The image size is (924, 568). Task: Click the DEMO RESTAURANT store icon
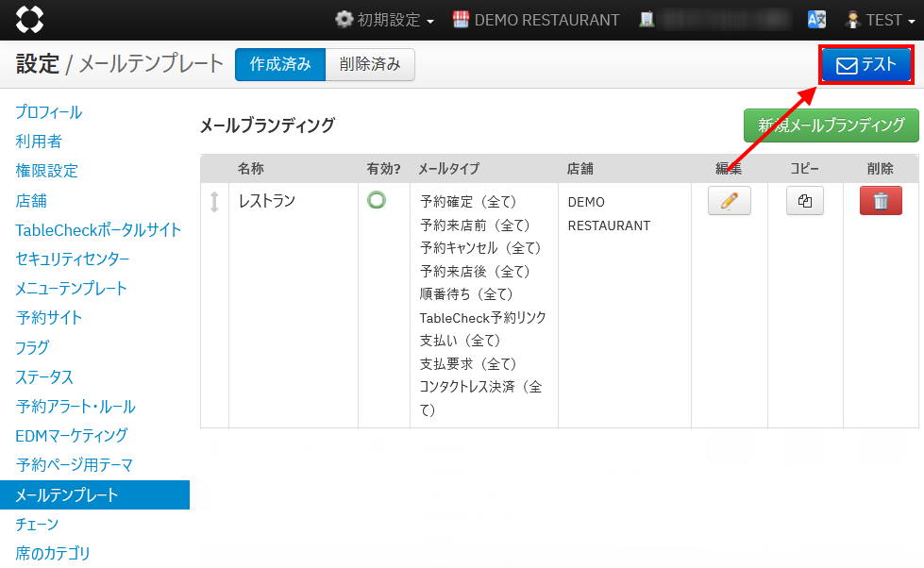[462, 20]
